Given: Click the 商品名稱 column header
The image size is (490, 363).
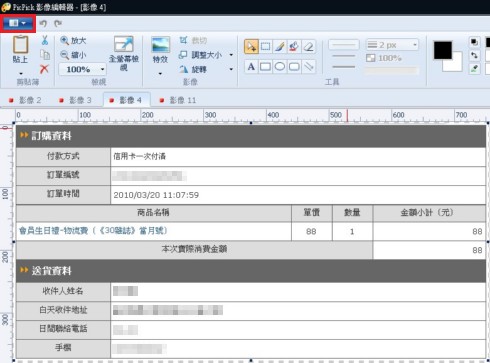Looking at the screenshot, I should coord(153,213).
